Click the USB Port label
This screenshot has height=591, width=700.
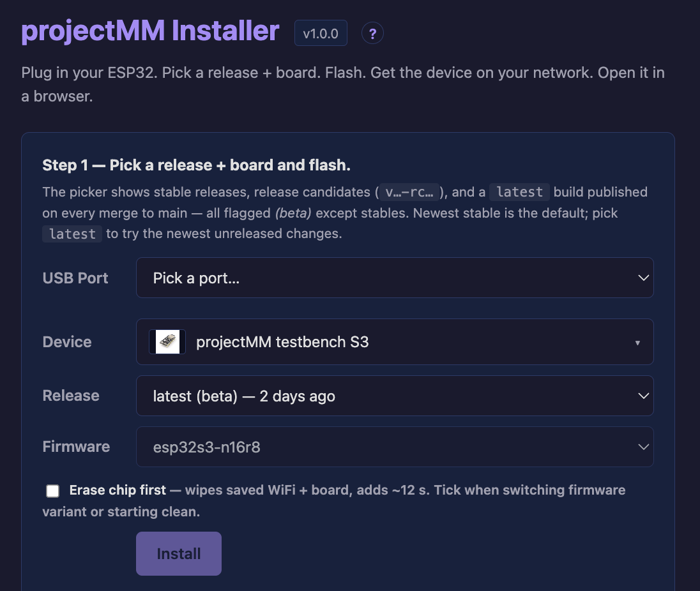75,278
